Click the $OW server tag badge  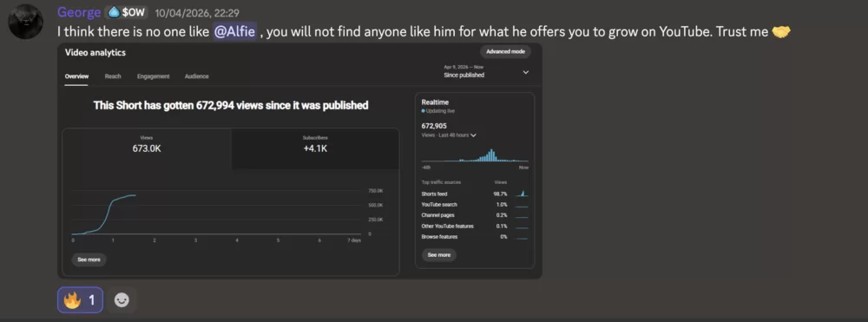coord(126,13)
